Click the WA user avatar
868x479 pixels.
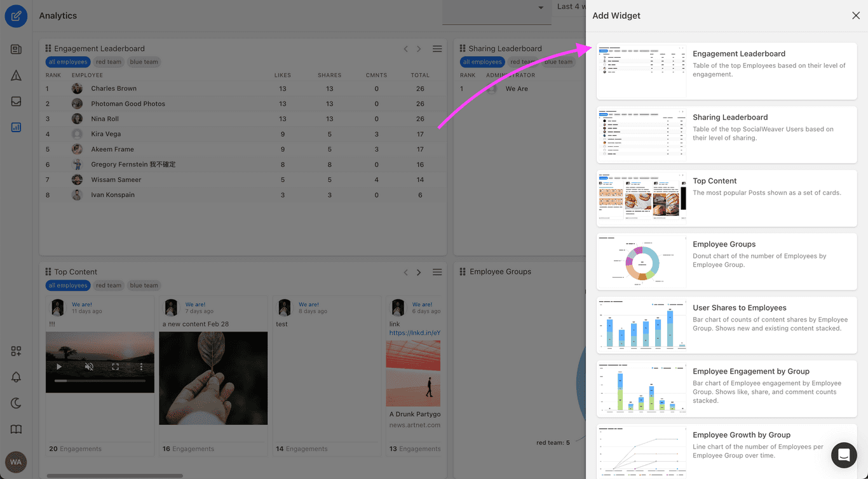pos(16,462)
